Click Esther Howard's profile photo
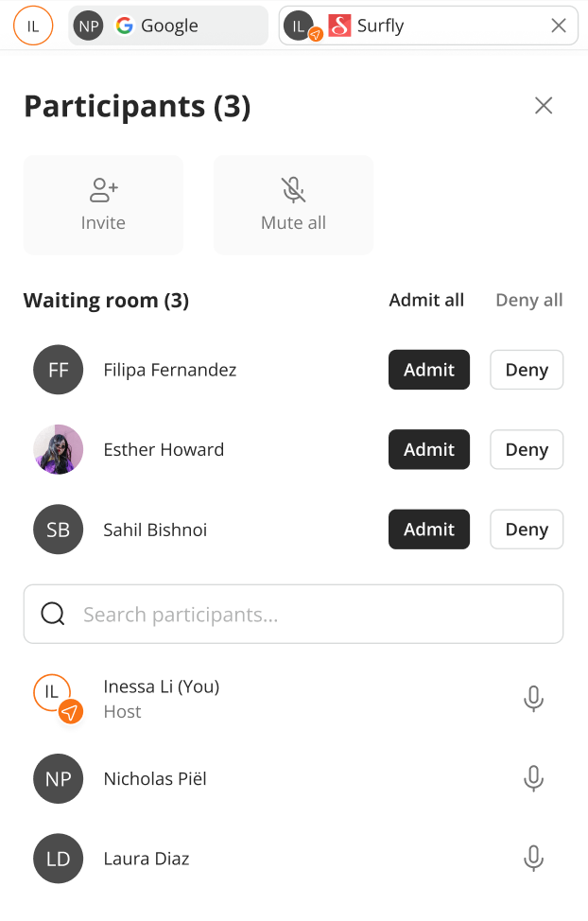The height and width of the screenshot is (921, 588). (59, 450)
